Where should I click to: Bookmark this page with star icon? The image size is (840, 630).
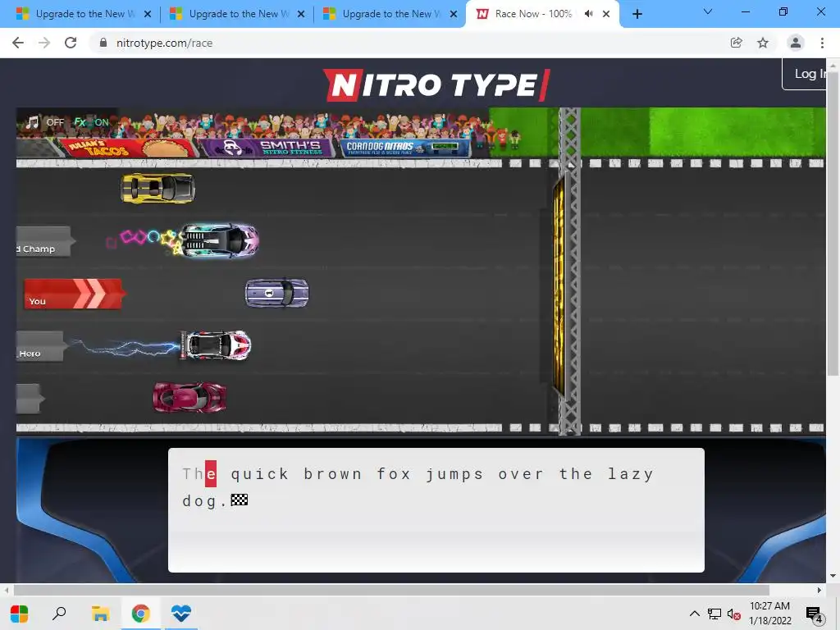[x=763, y=43]
